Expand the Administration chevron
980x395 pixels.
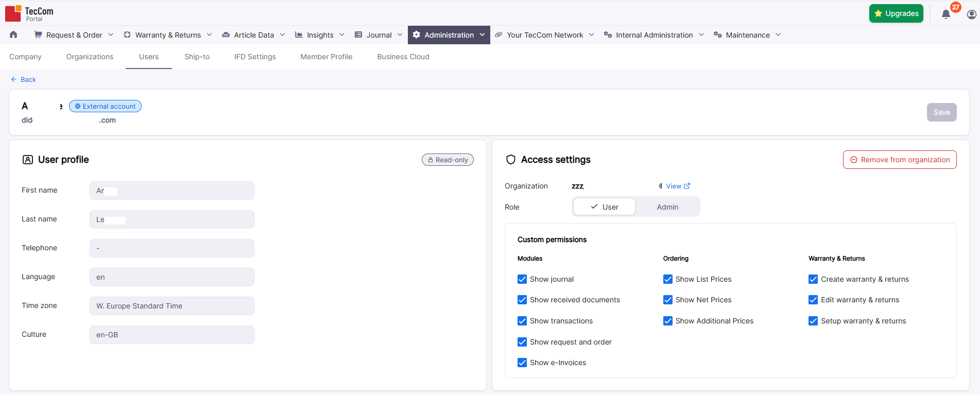(x=482, y=35)
